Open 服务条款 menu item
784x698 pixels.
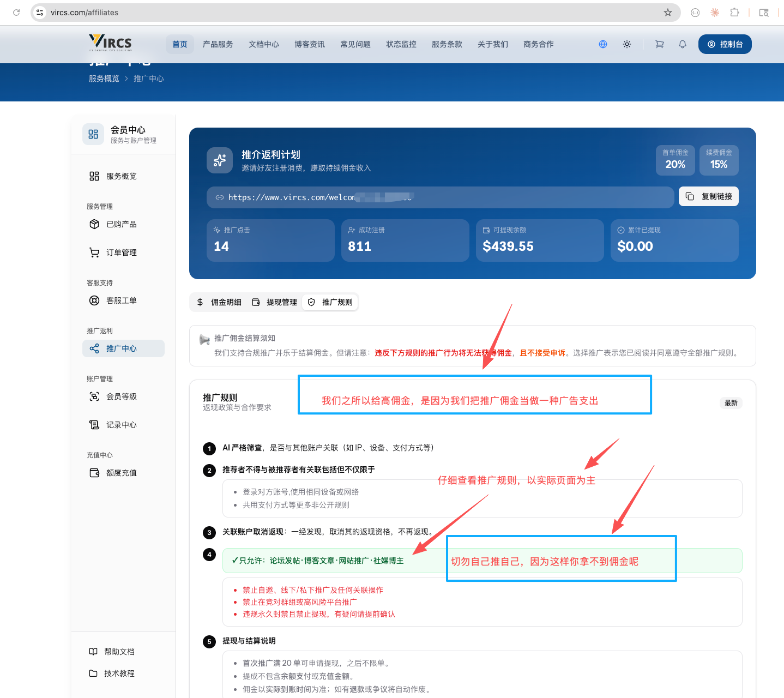coord(447,44)
